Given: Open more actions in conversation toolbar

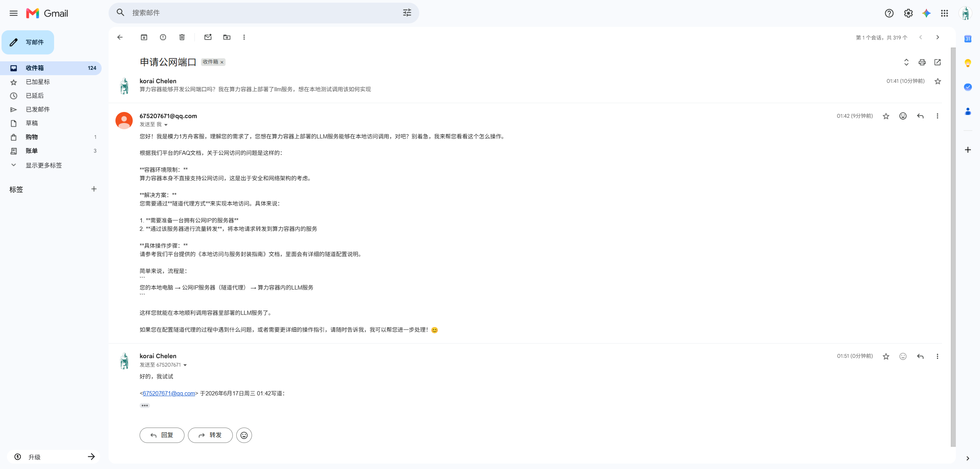Looking at the screenshot, I should click(x=244, y=37).
